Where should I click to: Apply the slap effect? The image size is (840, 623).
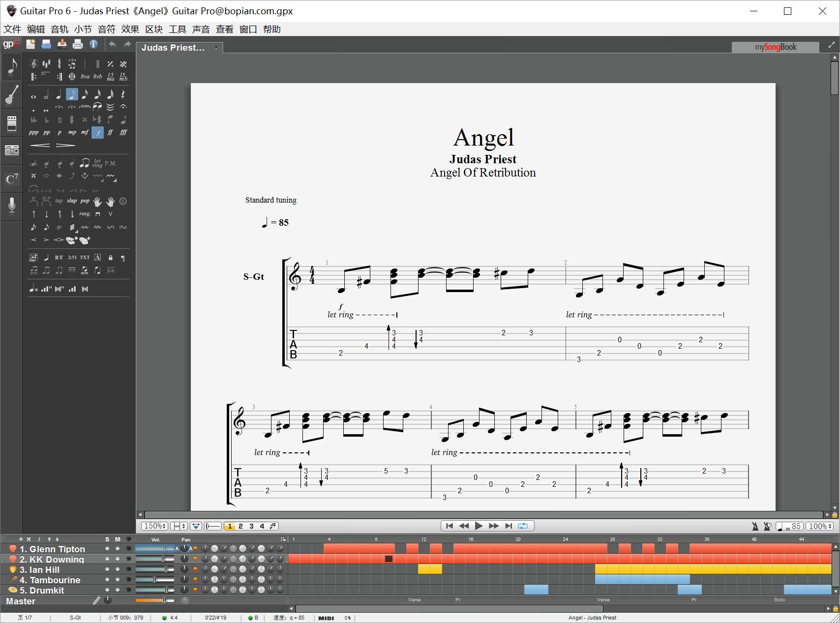(x=72, y=201)
